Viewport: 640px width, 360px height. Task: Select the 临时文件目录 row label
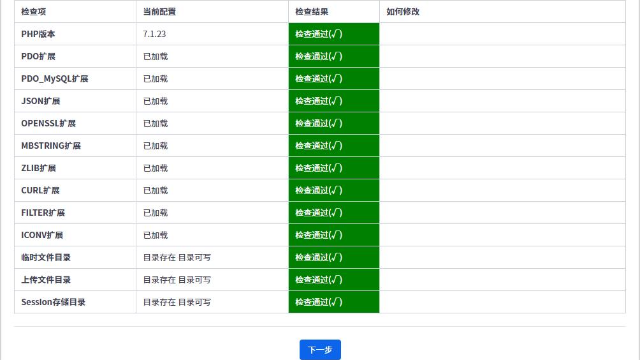(x=46, y=258)
